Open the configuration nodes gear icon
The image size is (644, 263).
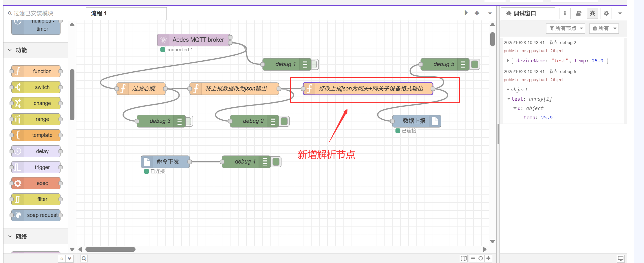pos(606,13)
